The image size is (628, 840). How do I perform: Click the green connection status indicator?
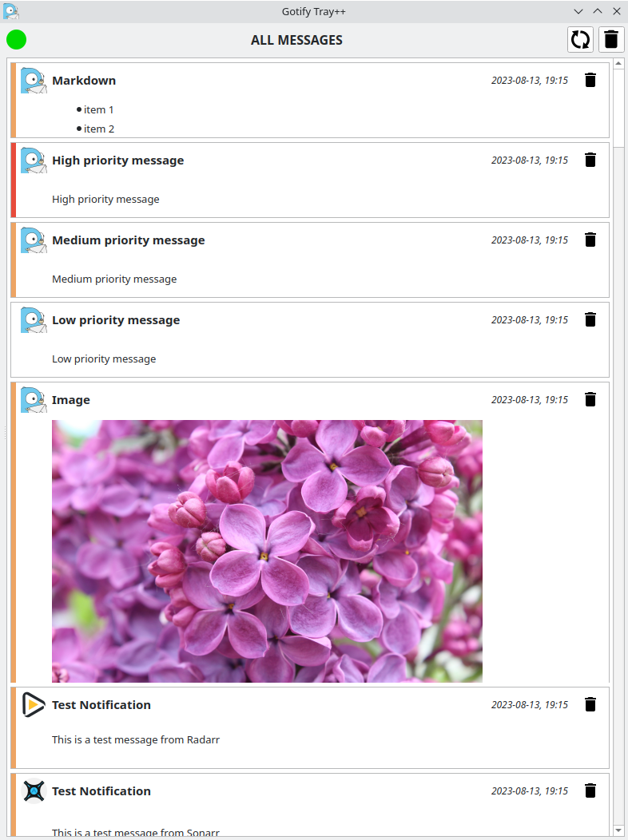(17, 40)
